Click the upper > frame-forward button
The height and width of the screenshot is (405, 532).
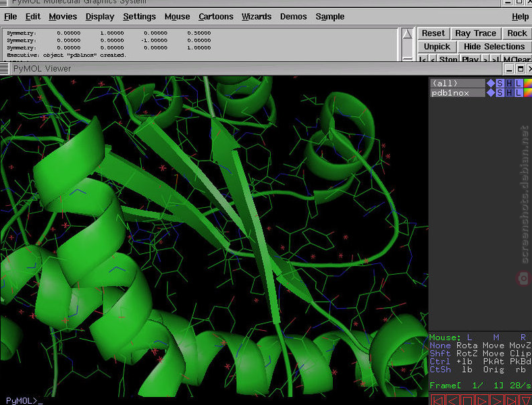pos(485,58)
